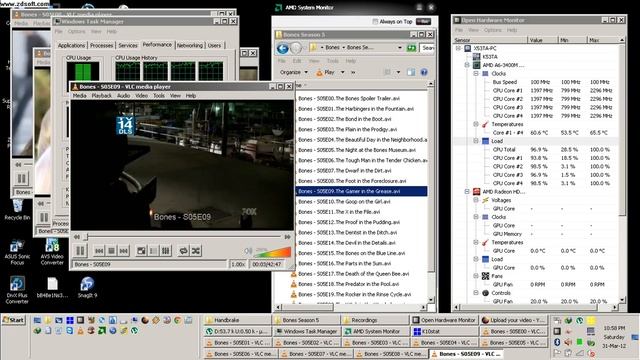Screen dimensions: 640x360
Task: Collapse CPU Temperatures group
Action: coord(476,124)
